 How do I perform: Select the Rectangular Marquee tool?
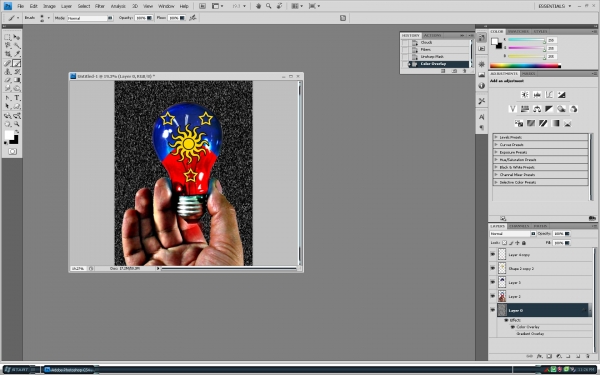[7, 38]
